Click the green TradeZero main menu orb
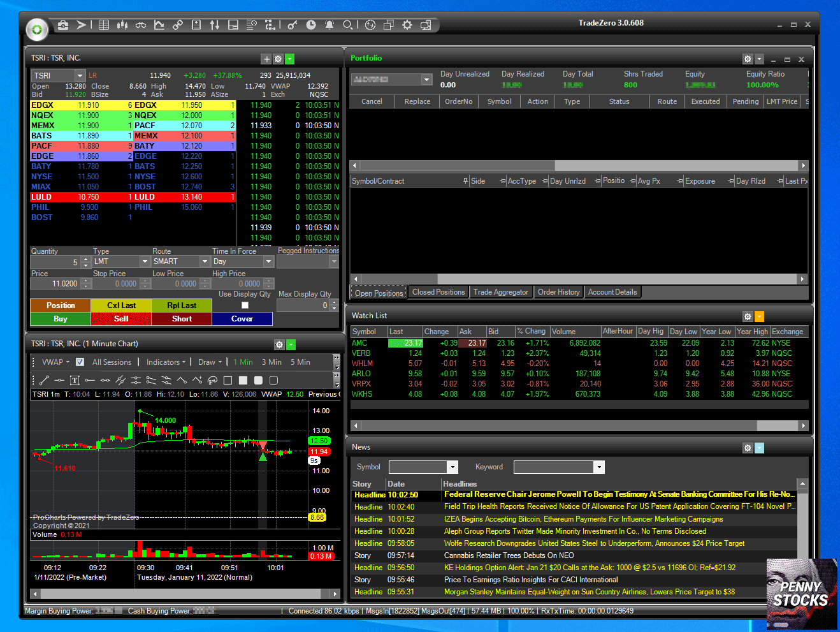Image resolution: width=840 pixels, height=632 pixels. click(37, 29)
